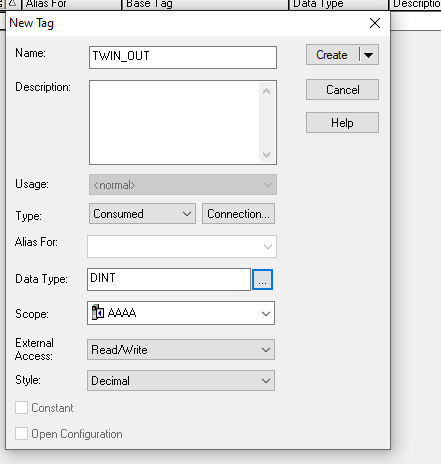Open data type browser ellipsis button
441x464 pixels.
click(x=262, y=280)
